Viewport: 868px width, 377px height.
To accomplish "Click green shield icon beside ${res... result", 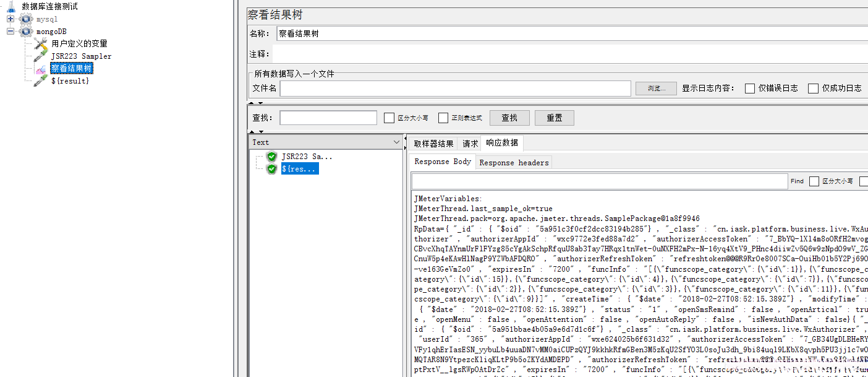I will [271, 169].
